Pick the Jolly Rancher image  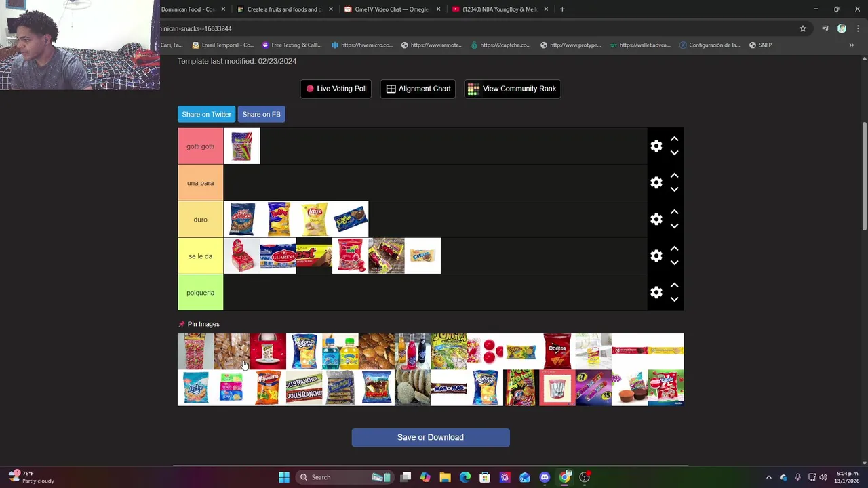tap(304, 388)
